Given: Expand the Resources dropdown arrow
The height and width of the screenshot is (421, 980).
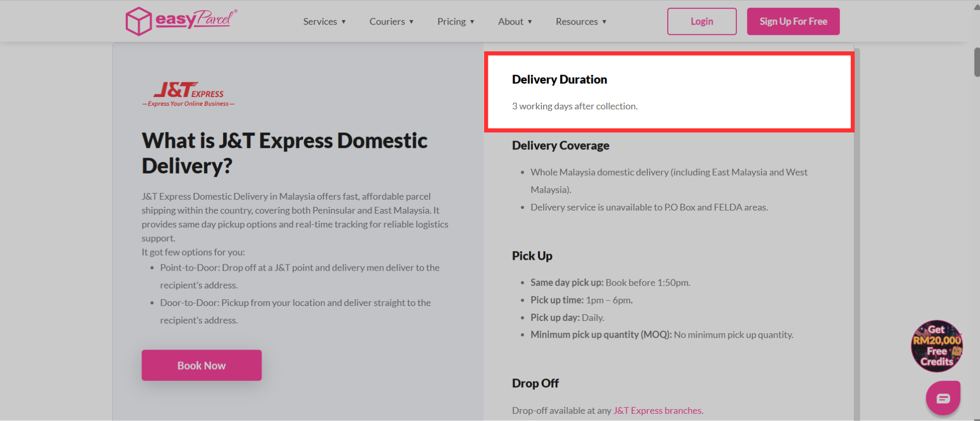Looking at the screenshot, I should 604,22.
